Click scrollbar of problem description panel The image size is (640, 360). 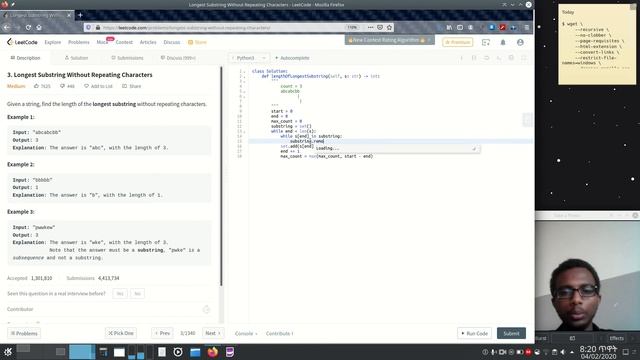[x=221, y=176]
